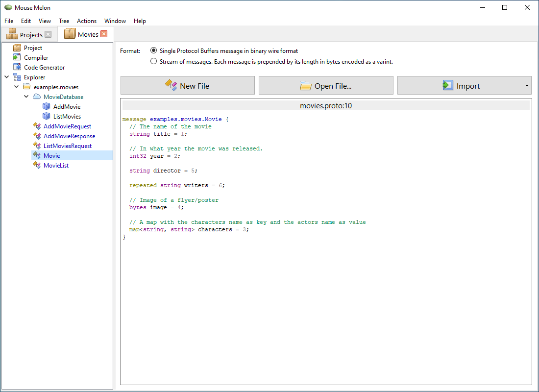Select the Stream of messages format option
Image resolution: width=539 pixels, height=392 pixels.
pyautogui.click(x=154, y=61)
